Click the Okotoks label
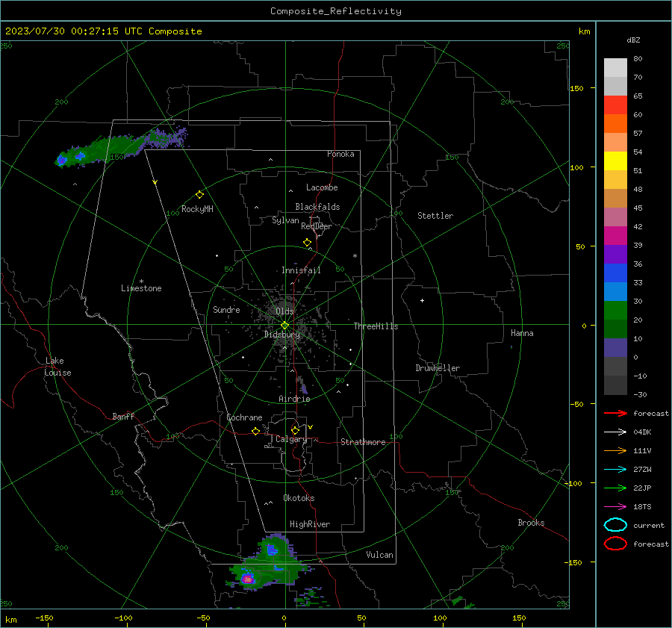672x628 pixels. 299,498
